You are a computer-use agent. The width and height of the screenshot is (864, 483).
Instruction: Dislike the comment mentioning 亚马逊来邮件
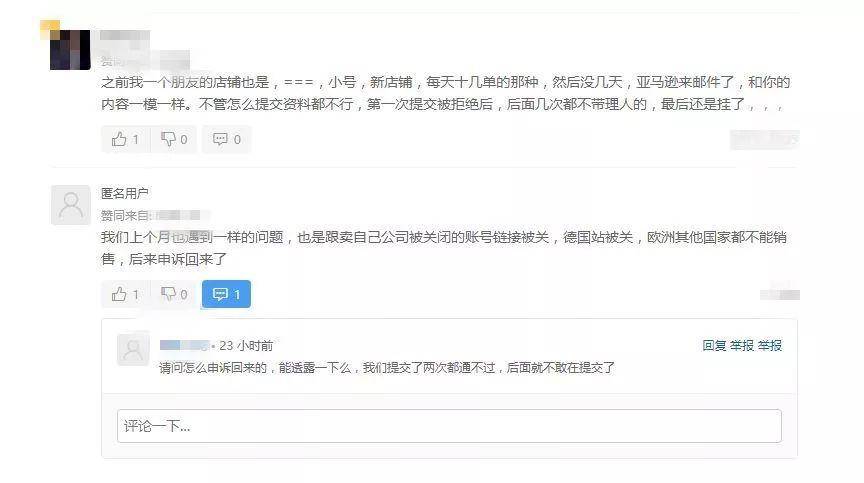tap(174, 139)
